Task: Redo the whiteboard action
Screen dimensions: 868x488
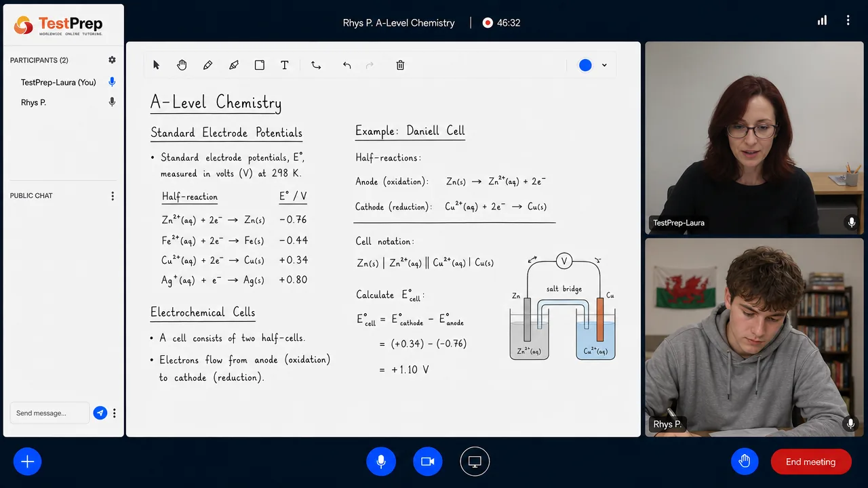Action: click(x=370, y=65)
